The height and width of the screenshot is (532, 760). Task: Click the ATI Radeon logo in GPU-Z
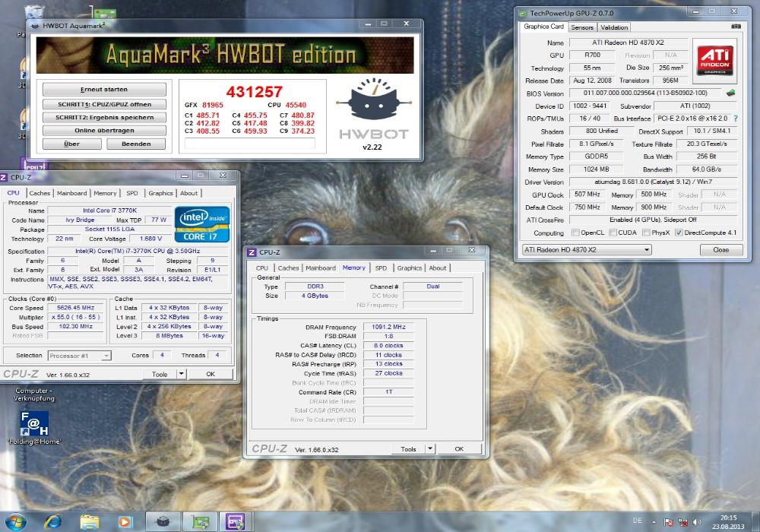715,61
